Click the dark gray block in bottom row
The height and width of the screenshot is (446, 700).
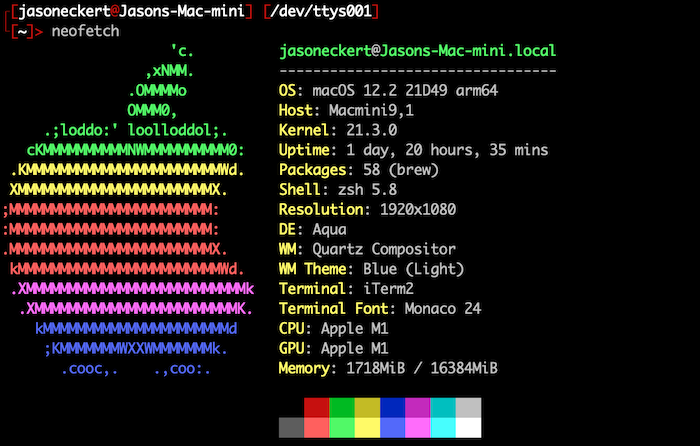point(291,428)
